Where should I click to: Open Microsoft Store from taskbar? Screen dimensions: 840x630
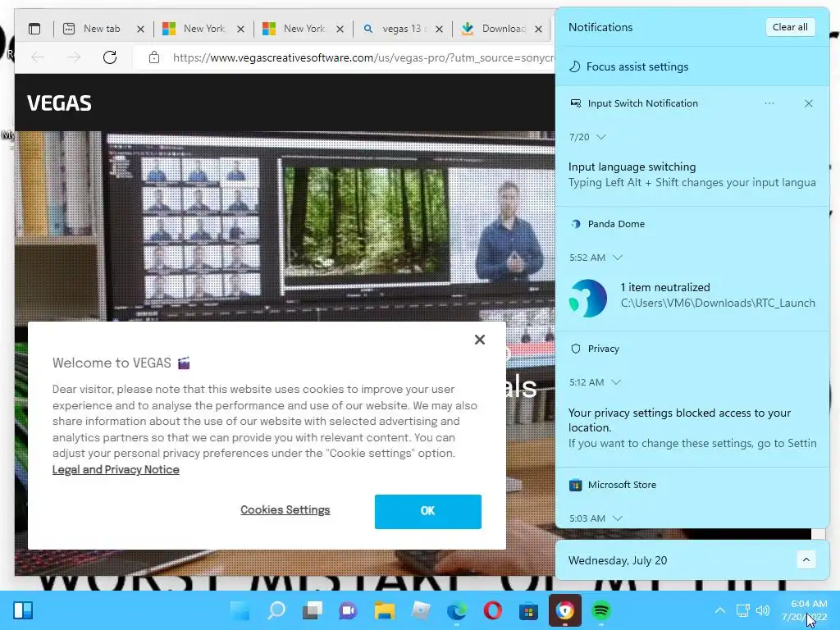[x=528, y=610]
